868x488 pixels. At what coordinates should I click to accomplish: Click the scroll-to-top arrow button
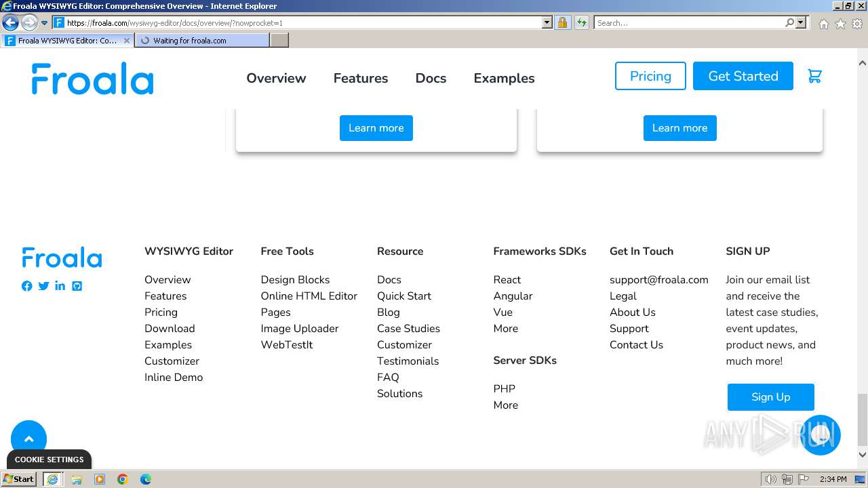pyautogui.click(x=29, y=439)
